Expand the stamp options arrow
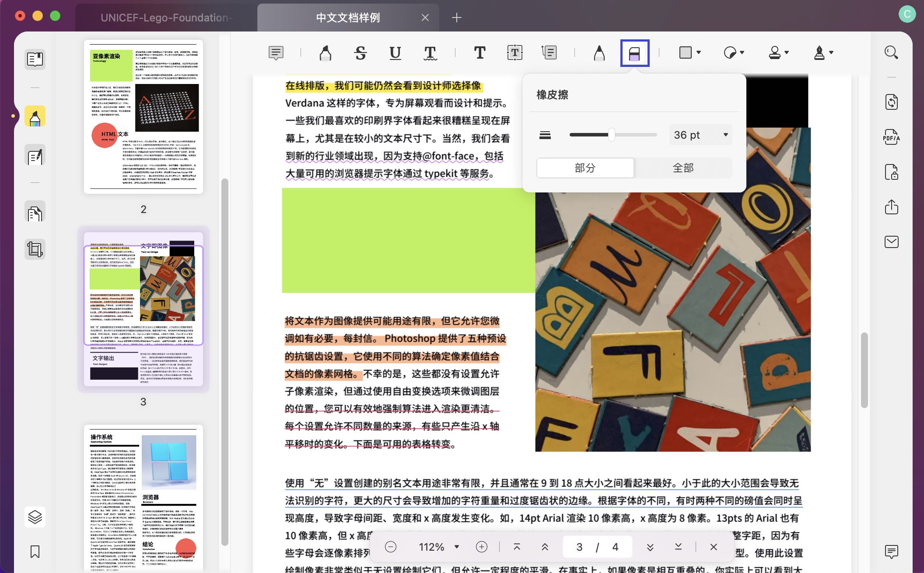 [x=787, y=52]
